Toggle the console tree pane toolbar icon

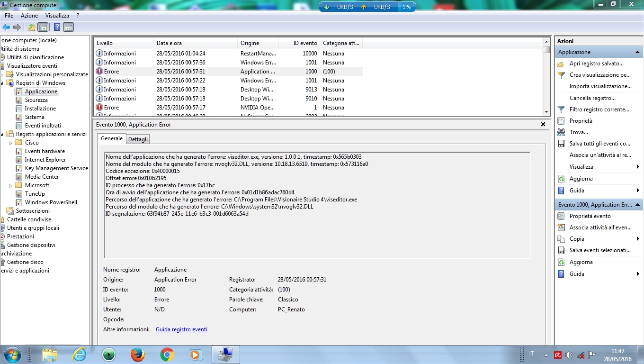tap(43, 27)
